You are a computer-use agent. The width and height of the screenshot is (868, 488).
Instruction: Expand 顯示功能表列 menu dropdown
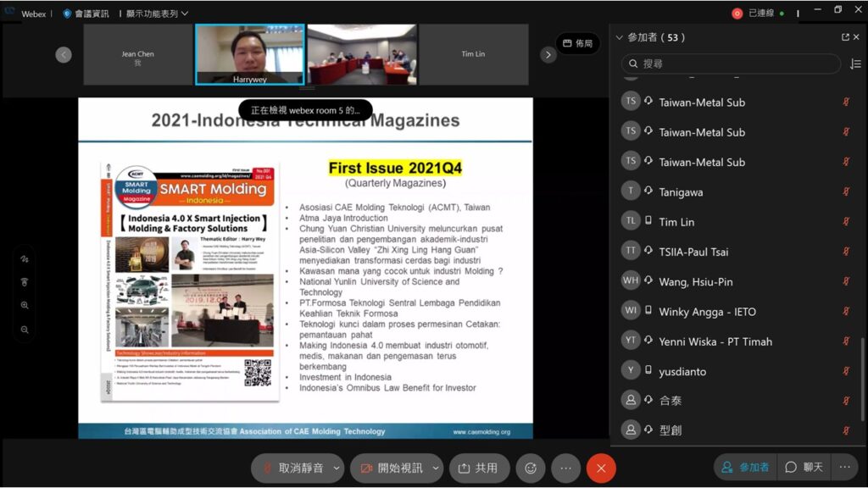point(157,14)
